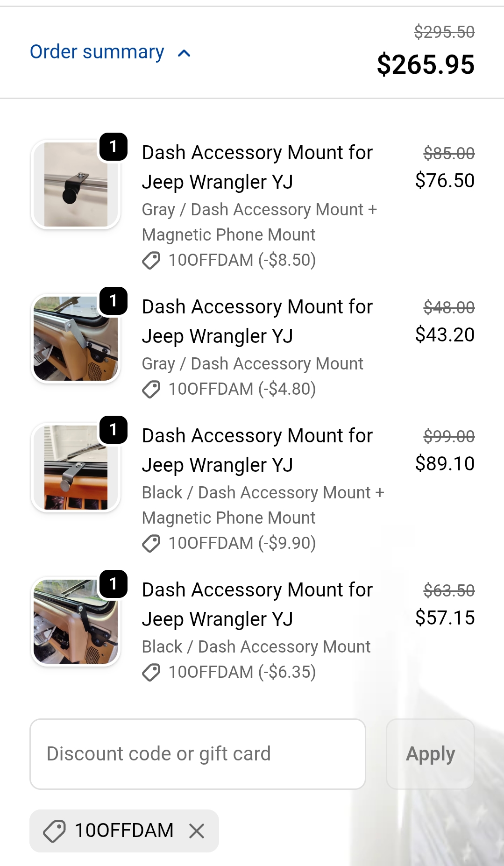
Task: Click the discount tag icon showing -$4.80
Action: (151, 389)
